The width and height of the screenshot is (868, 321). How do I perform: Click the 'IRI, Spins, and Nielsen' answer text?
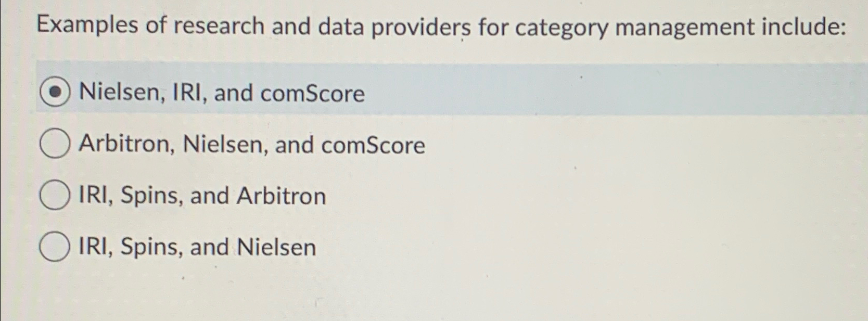pos(197,247)
